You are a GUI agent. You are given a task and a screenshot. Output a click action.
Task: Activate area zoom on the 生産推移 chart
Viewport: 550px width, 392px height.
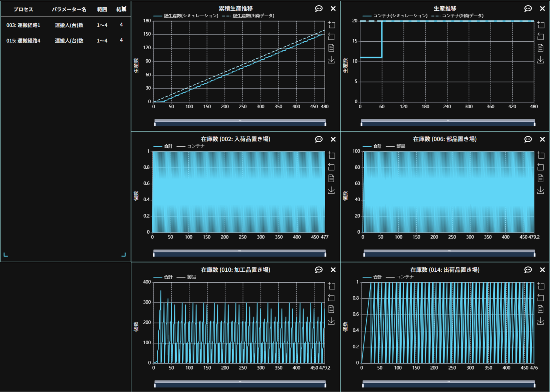[x=541, y=25]
